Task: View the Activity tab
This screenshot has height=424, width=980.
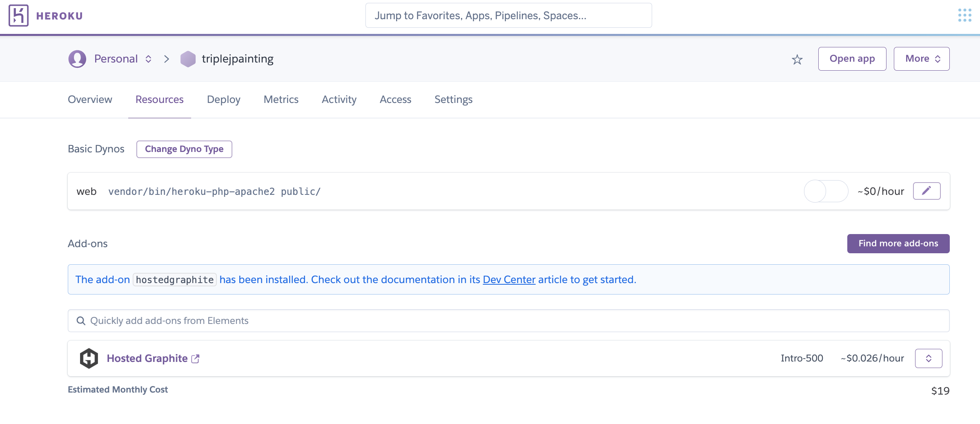Action: [339, 99]
